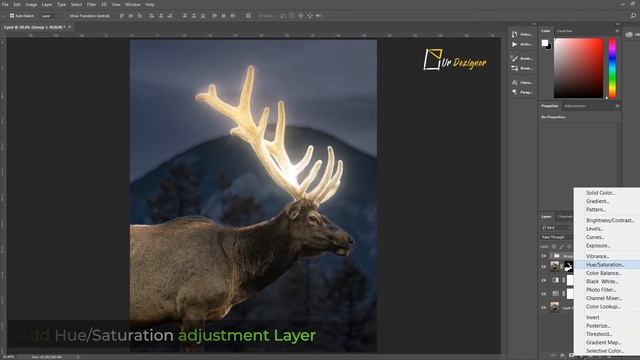Select the bottom layer thumbnail
This screenshot has height=360, width=640.
(x=554, y=307)
